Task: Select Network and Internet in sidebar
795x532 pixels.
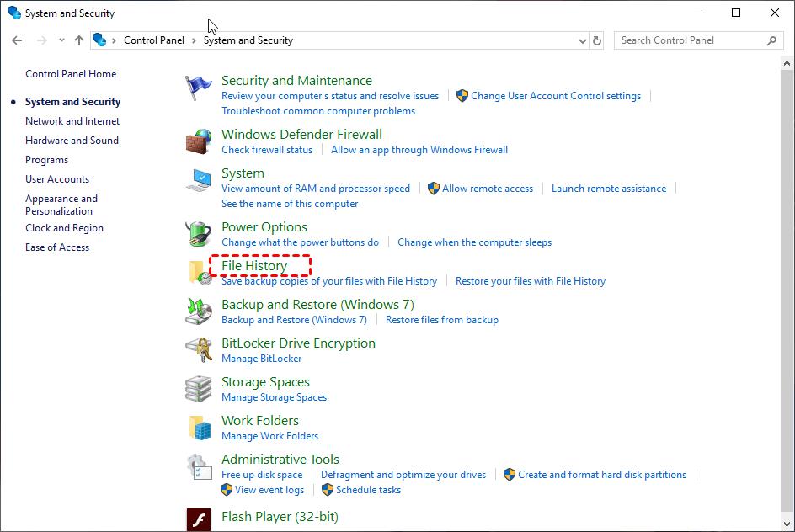Action: (72, 121)
